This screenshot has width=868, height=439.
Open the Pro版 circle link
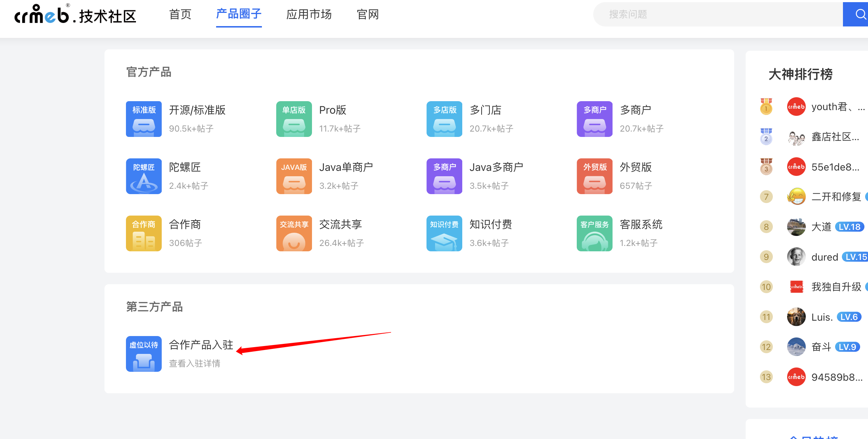click(333, 110)
